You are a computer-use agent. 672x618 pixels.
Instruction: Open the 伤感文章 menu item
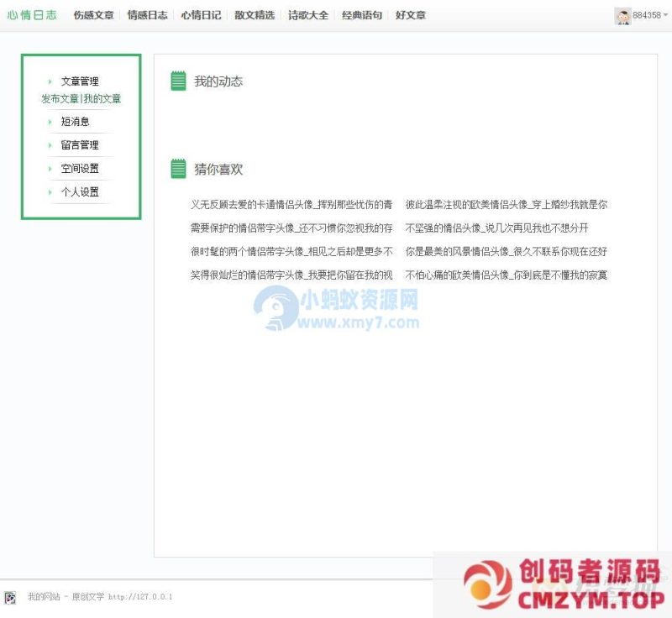(x=92, y=14)
